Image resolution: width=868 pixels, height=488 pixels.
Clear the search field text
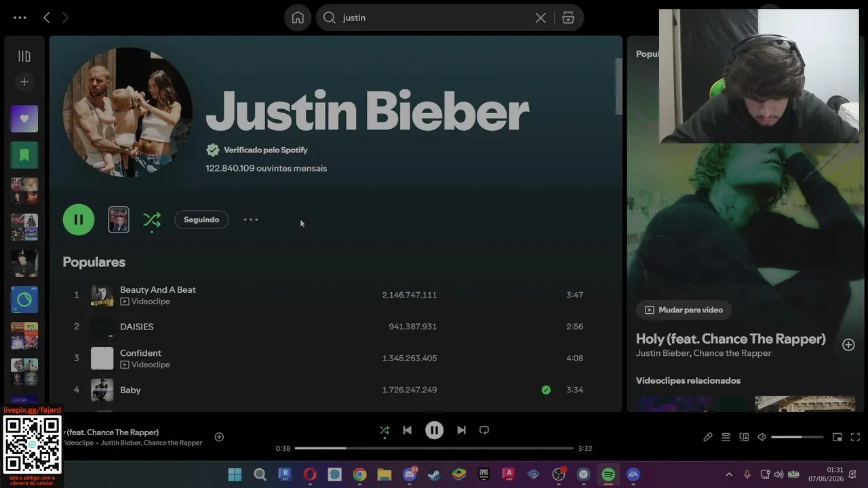(540, 18)
